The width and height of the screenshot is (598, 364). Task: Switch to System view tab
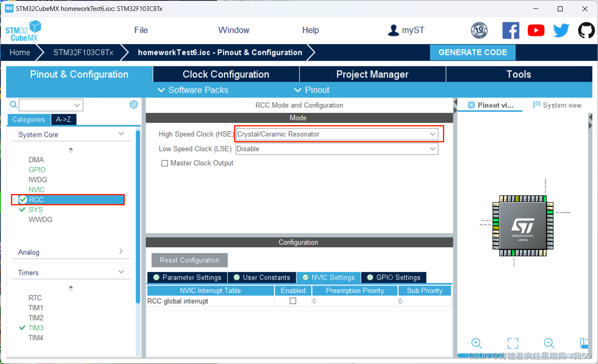tap(557, 105)
